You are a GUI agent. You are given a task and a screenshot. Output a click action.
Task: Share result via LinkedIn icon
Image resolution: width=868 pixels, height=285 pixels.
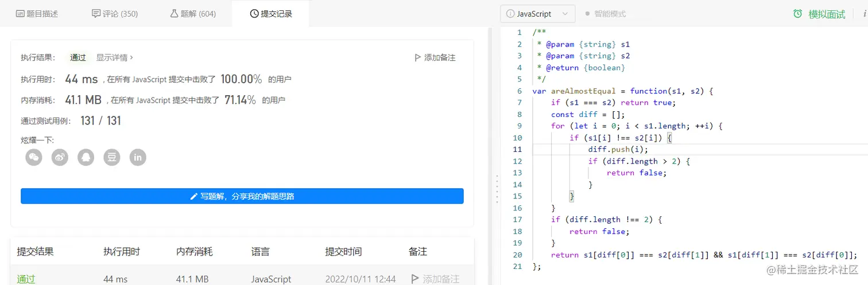coord(138,157)
